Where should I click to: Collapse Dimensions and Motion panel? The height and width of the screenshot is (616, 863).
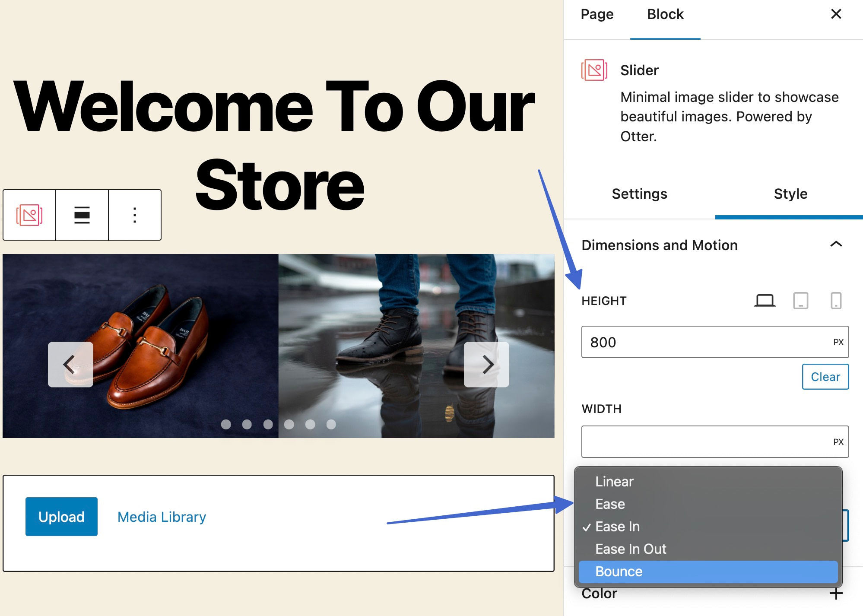tap(836, 244)
